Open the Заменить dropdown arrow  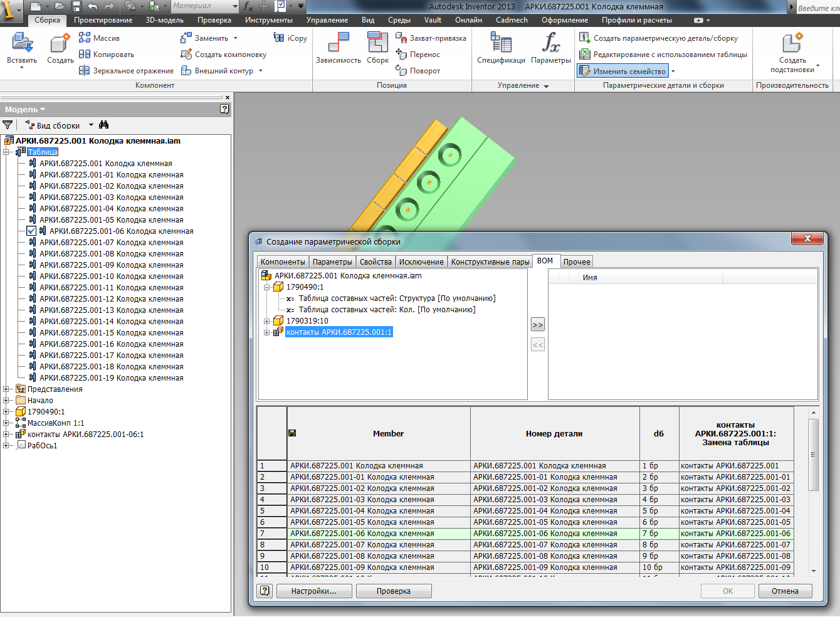(x=236, y=38)
